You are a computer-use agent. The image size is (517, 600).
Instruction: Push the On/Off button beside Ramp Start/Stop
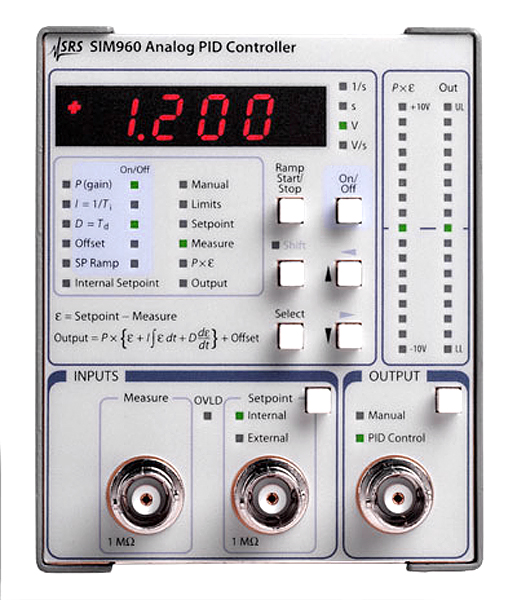click(349, 210)
